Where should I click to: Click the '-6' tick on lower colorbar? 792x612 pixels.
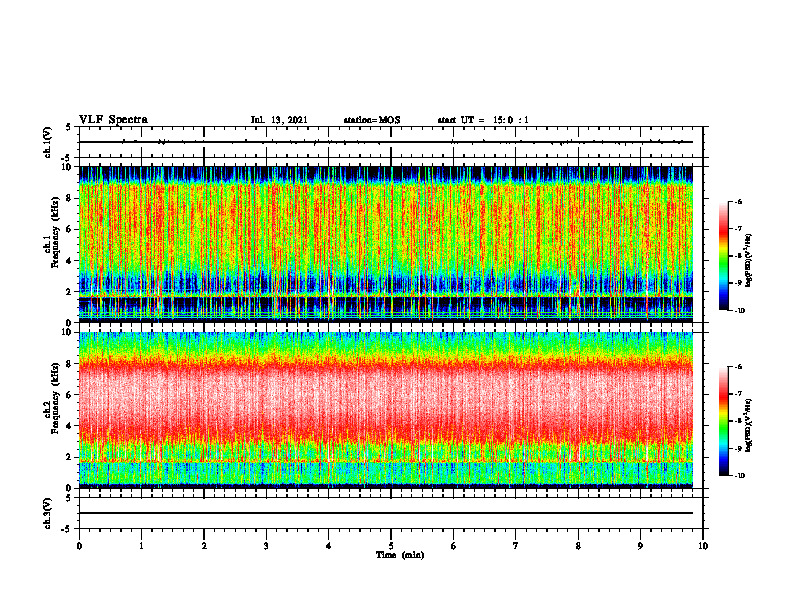738,367
